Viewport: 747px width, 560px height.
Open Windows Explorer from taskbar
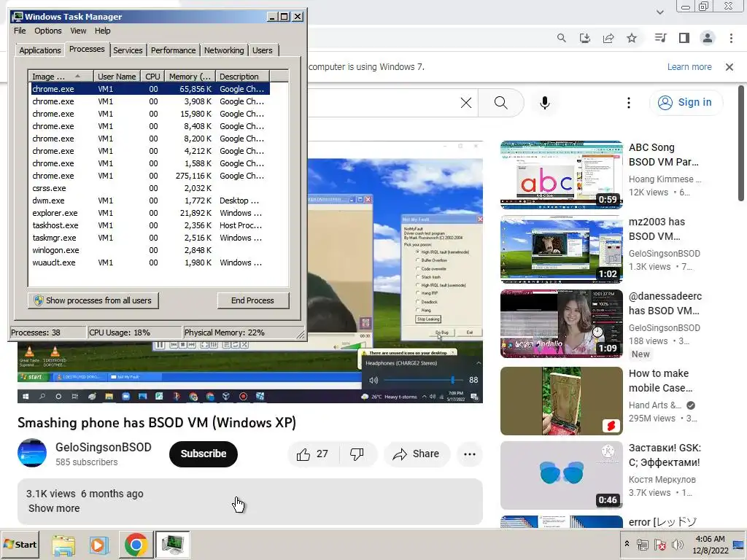pos(63,545)
